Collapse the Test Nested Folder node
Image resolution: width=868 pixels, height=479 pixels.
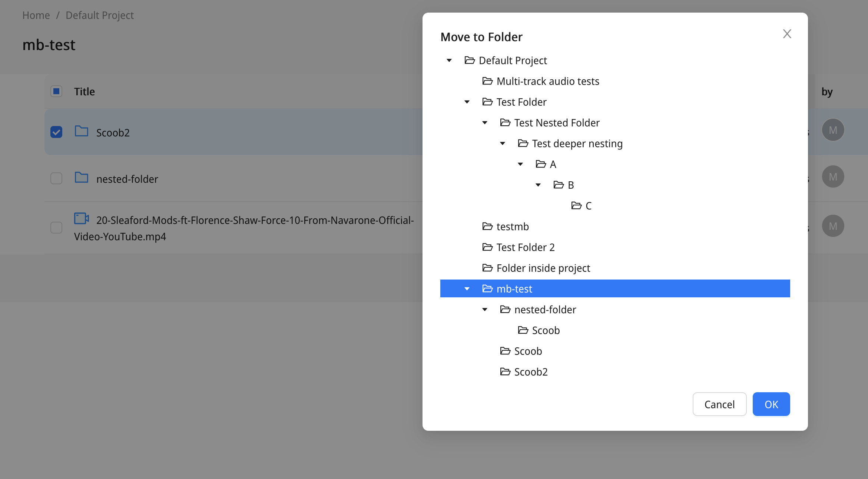(485, 123)
